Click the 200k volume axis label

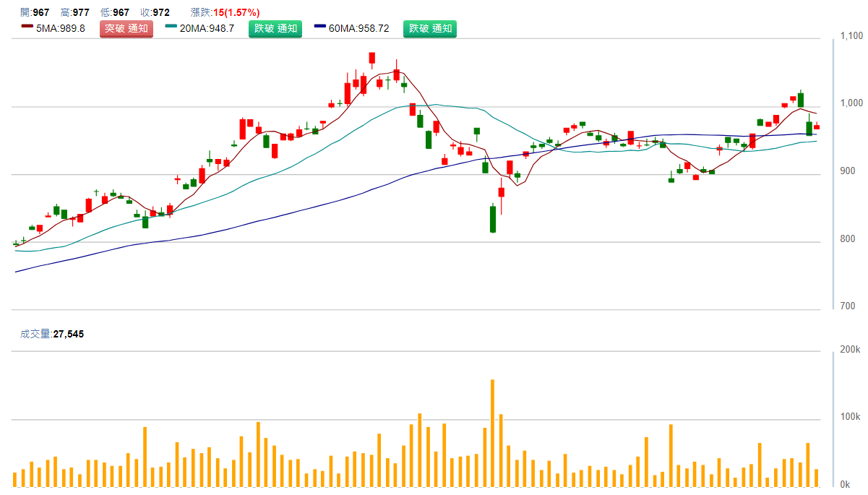tap(850, 350)
